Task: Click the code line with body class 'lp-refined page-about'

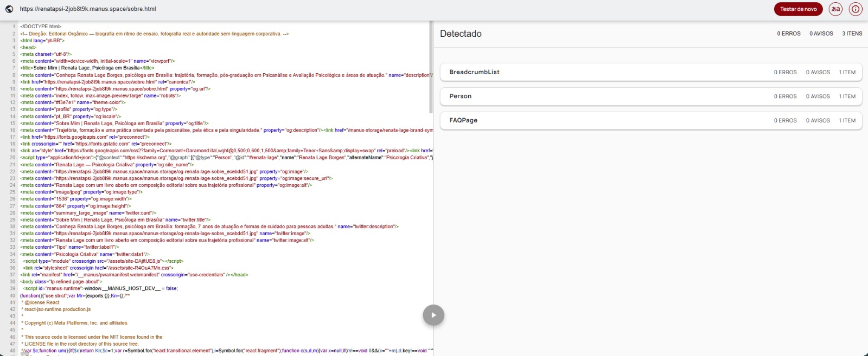Action: click(61, 282)
